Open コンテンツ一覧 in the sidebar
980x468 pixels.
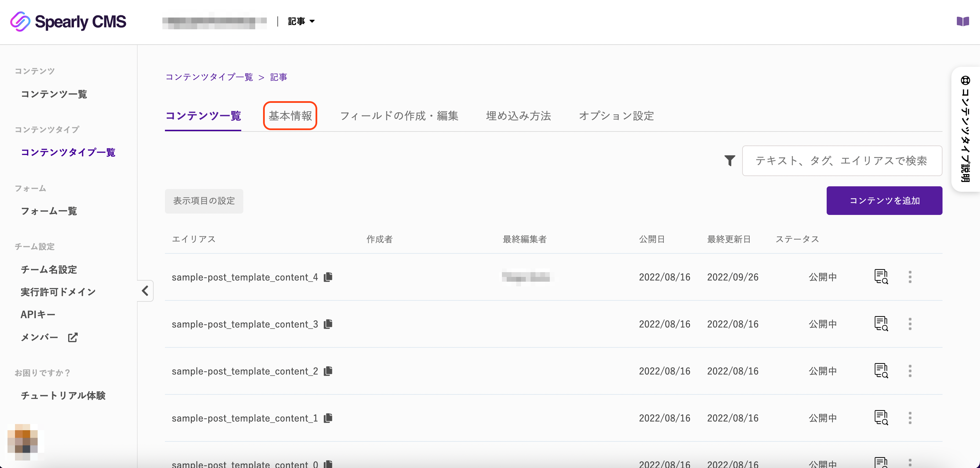53,94
